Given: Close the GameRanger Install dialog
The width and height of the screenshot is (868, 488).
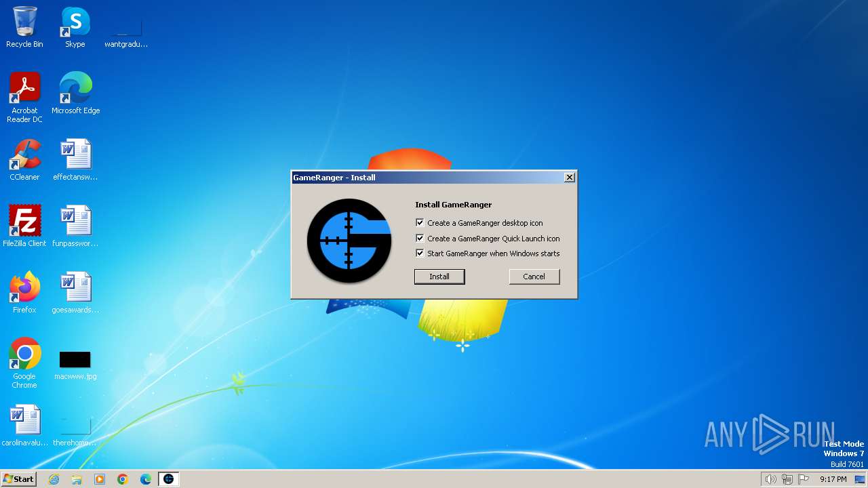Looking at the screenshot, I should coord(570,178).
